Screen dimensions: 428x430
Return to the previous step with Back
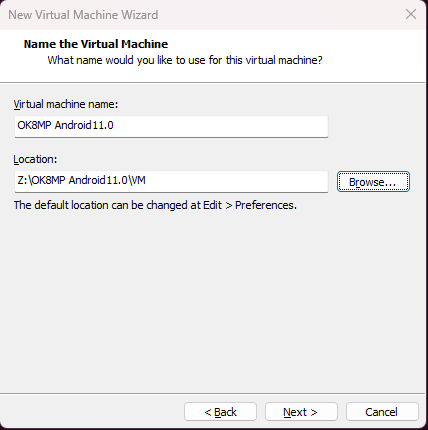click(220, 412)
